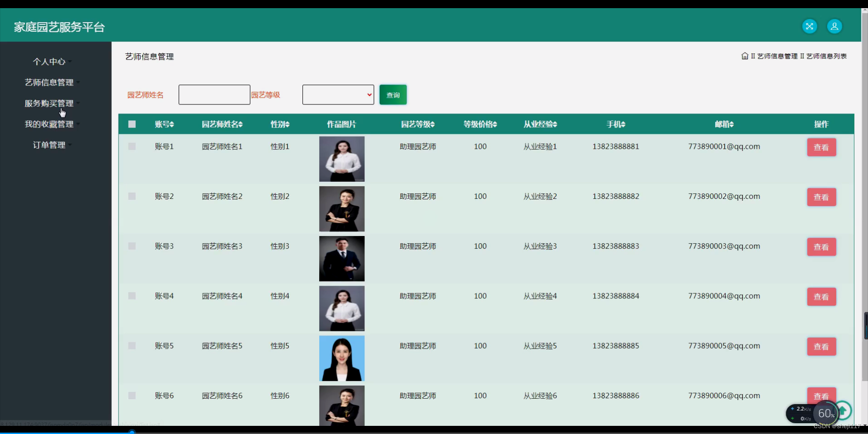
Task: Select 我的收藏管理 in the sidebar
Action: (49, 124)
